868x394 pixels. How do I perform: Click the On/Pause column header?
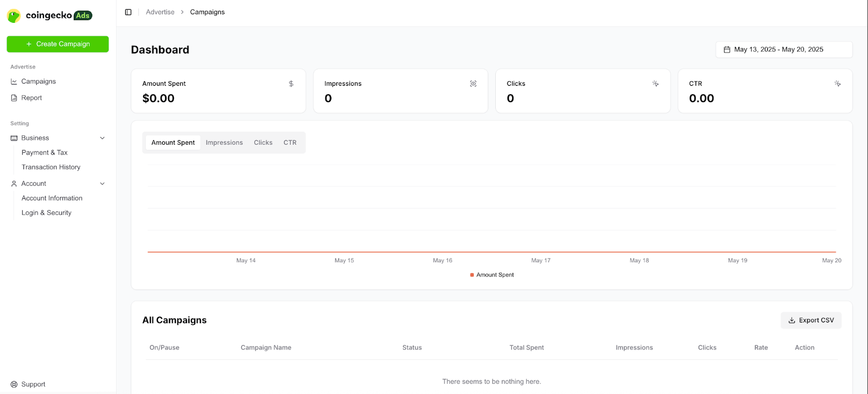coord(164,347)
